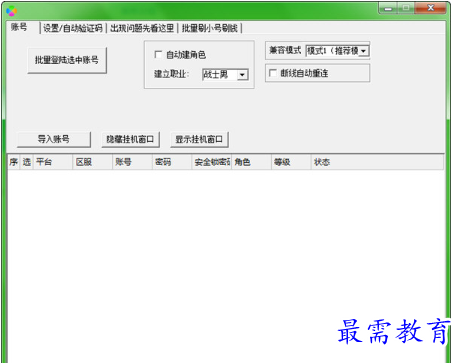The image size is (459, 363).
Task: Switch to the 账号 tab
Action: click(19, 27)
